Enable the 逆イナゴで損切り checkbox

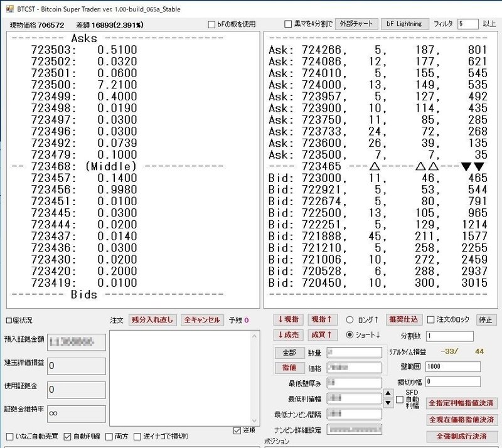137,437
